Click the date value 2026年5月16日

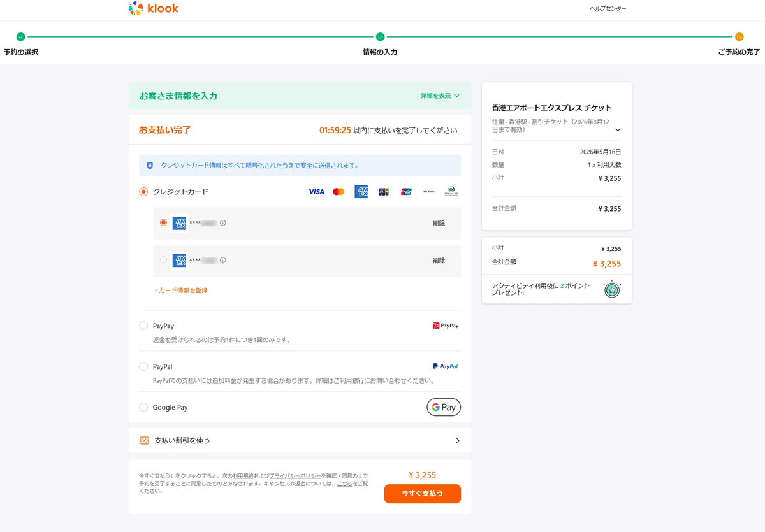coord(601,152)
